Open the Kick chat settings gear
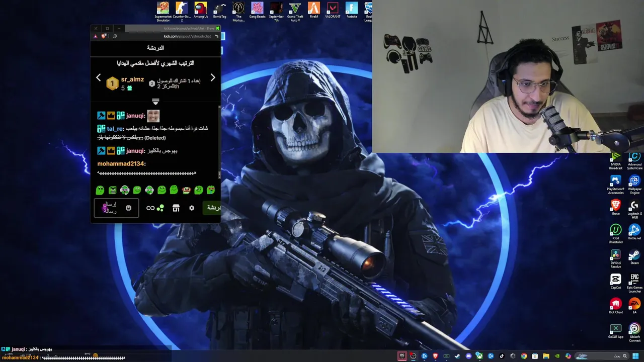This screenshot has width=644, height=362. [191, 208]
